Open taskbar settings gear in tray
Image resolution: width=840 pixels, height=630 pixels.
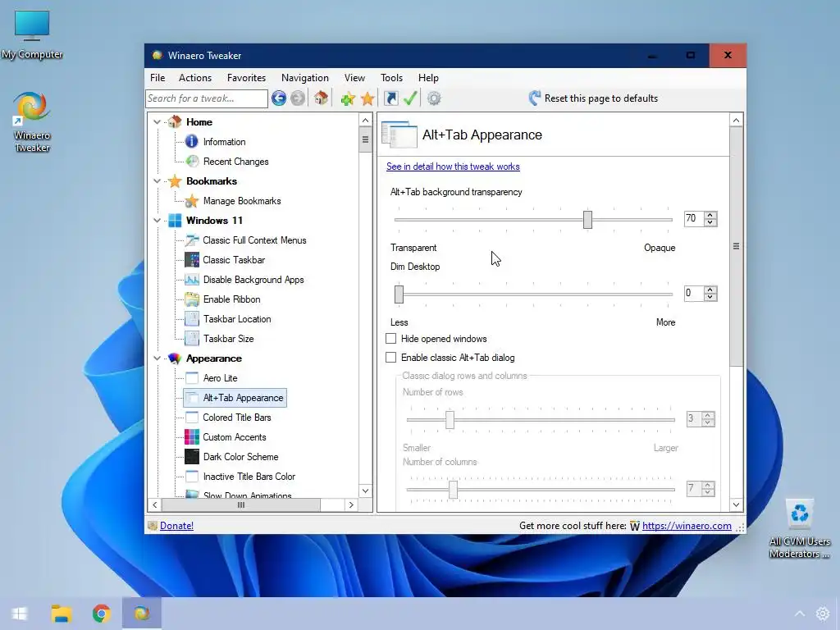coord(823,614)
